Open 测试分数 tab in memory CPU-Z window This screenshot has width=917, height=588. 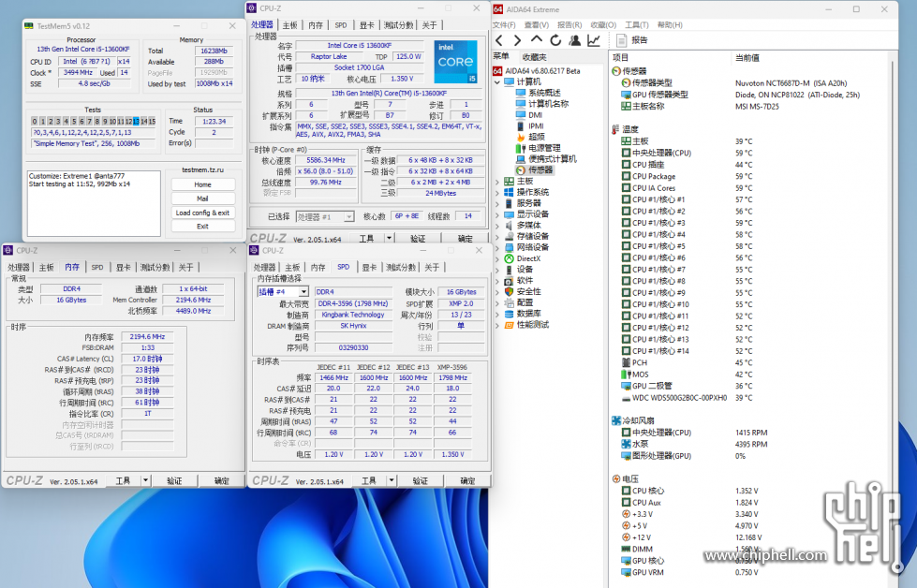point(155,267)
